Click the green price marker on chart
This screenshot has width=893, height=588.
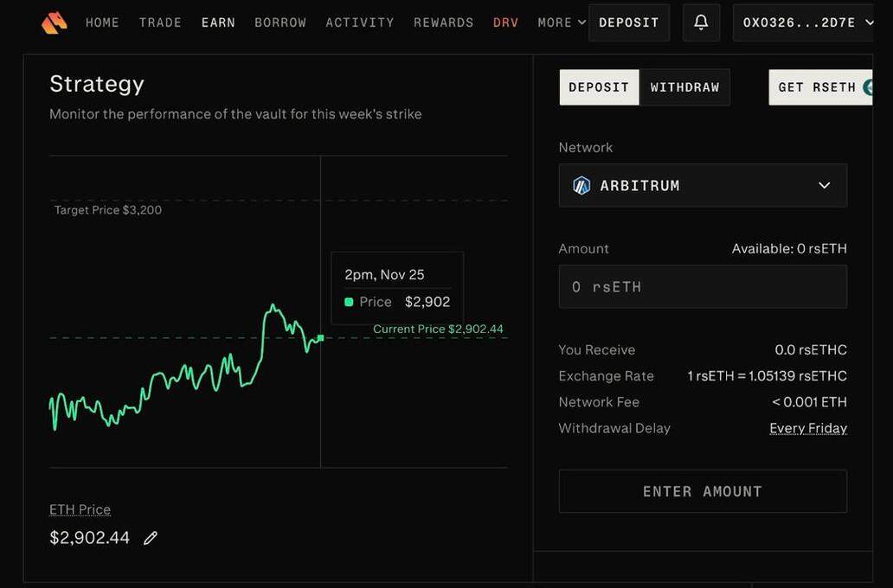pos(320,338)
